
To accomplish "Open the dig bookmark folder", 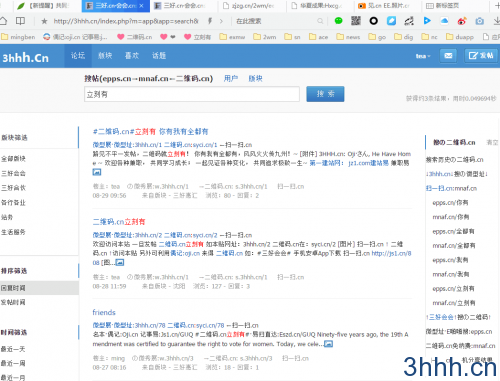I will click(x=404, y=37).
